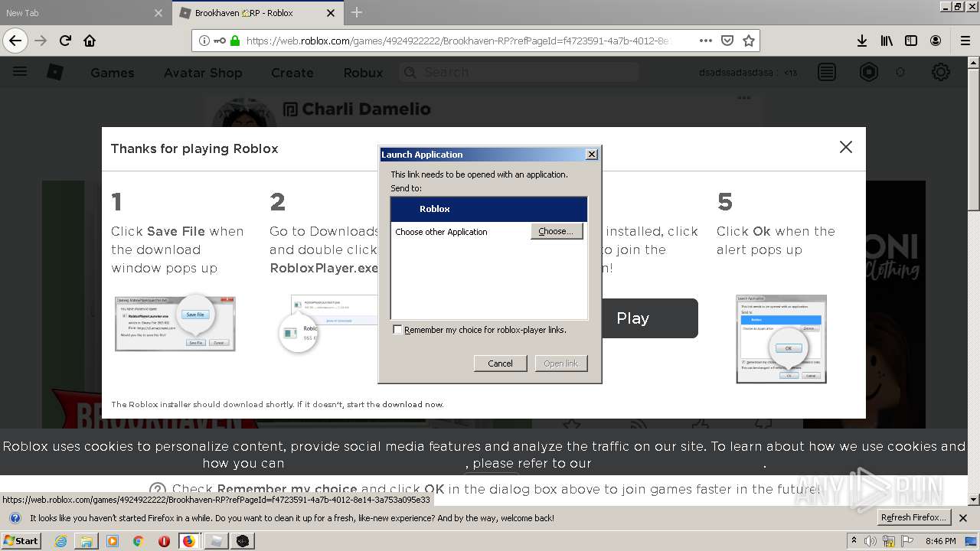Open Roblox settings gear icon
The height and width of the screenshot is (551, 980).
(x=940, y=72)
